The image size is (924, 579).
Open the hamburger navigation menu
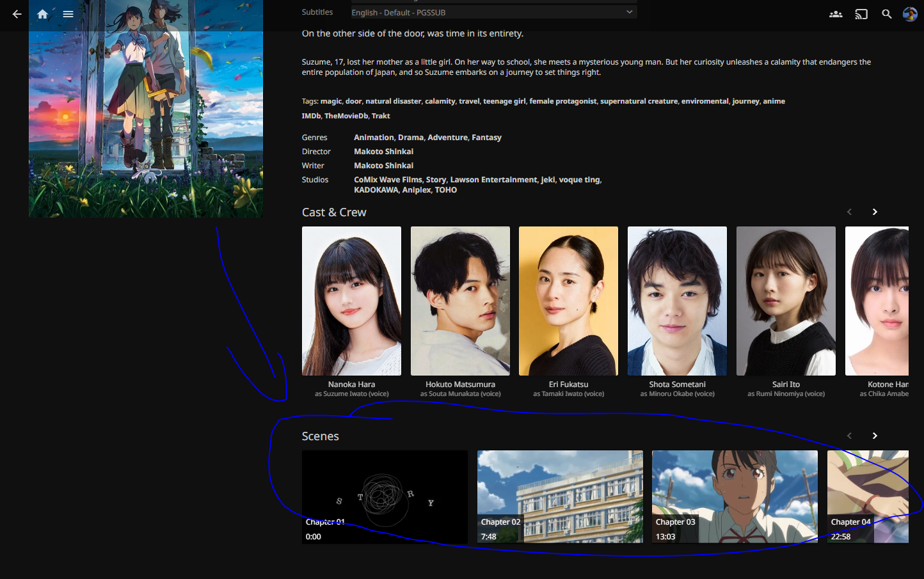click(68, 14)
